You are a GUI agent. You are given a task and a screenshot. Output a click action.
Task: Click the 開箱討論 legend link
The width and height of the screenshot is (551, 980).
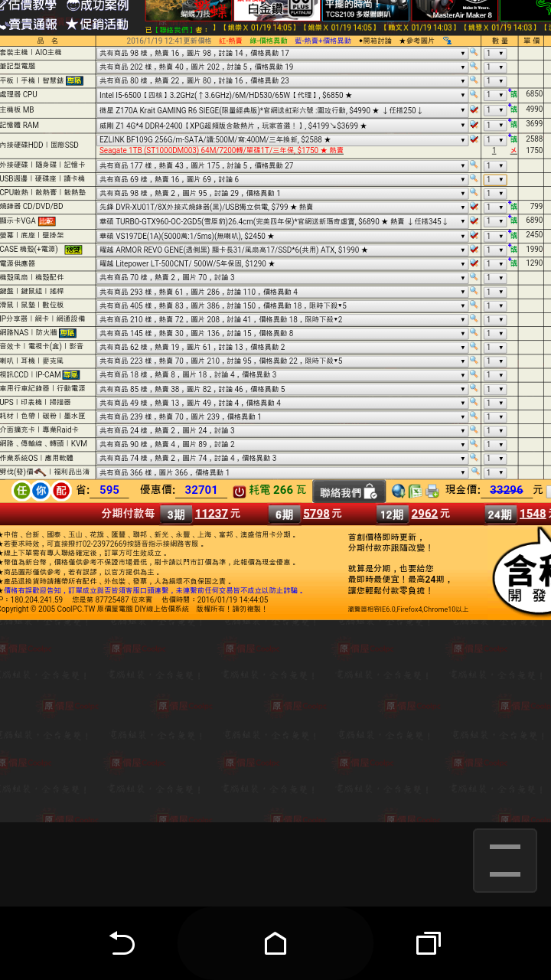(375, 40)
